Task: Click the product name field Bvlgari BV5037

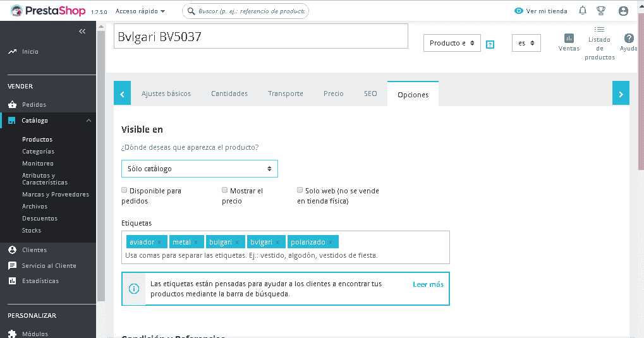Action: coord(261,37)
